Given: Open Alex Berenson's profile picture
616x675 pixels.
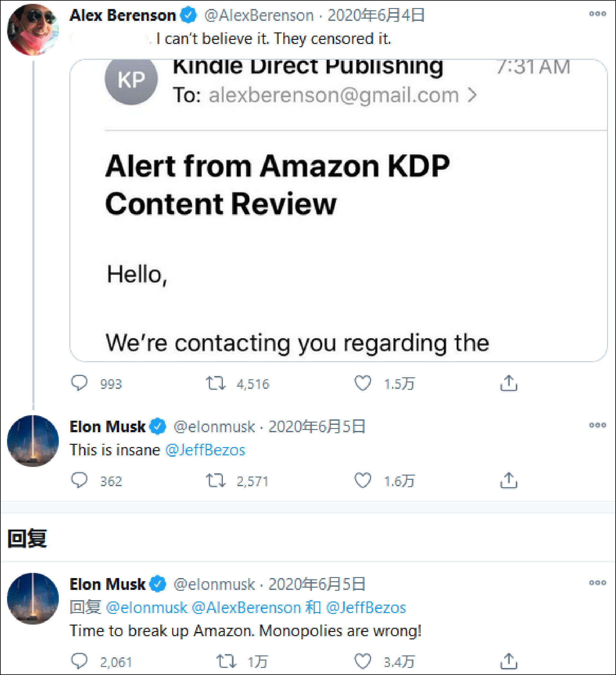Looking at the screenshot, I should tap(33, 30).
